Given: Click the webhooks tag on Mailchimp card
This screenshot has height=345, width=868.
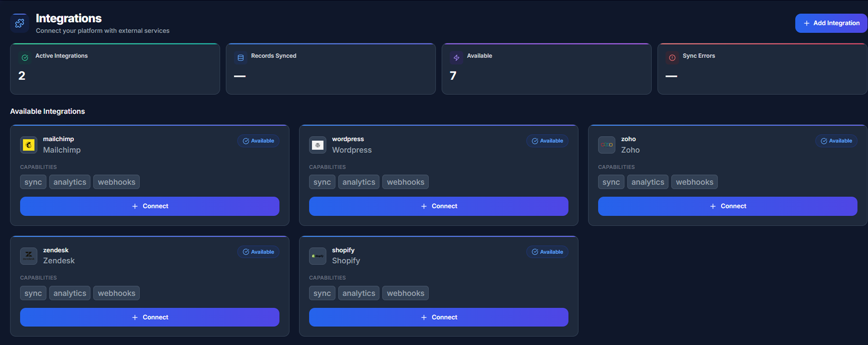Looking at the screenshot, I should point(117,182).
